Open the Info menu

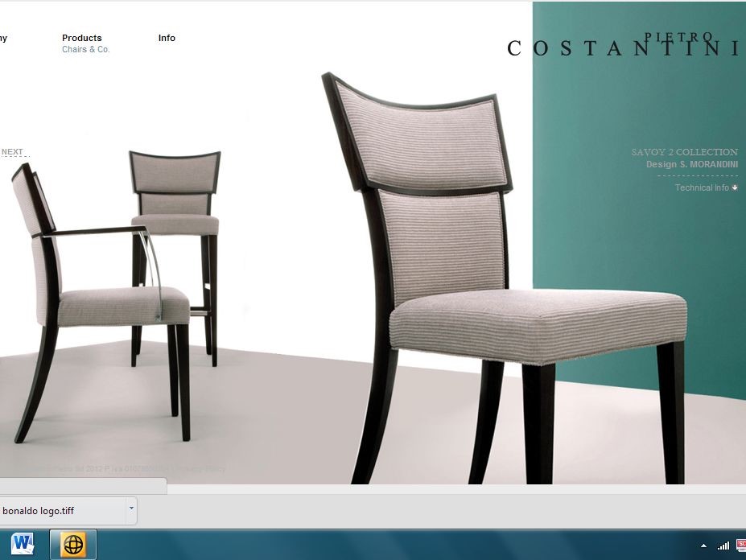(167, 38)
